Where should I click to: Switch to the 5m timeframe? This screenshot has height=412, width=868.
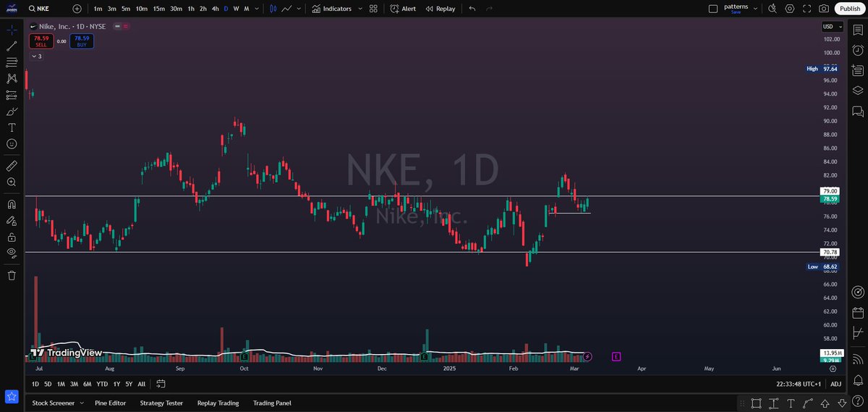click(x=126, y=9)
